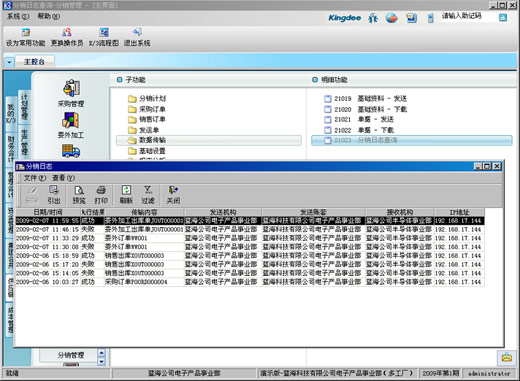This screenshot has height=381, width=520.
Task: Open 文件 menu in 分销日志 window
Action: point(34,178)
